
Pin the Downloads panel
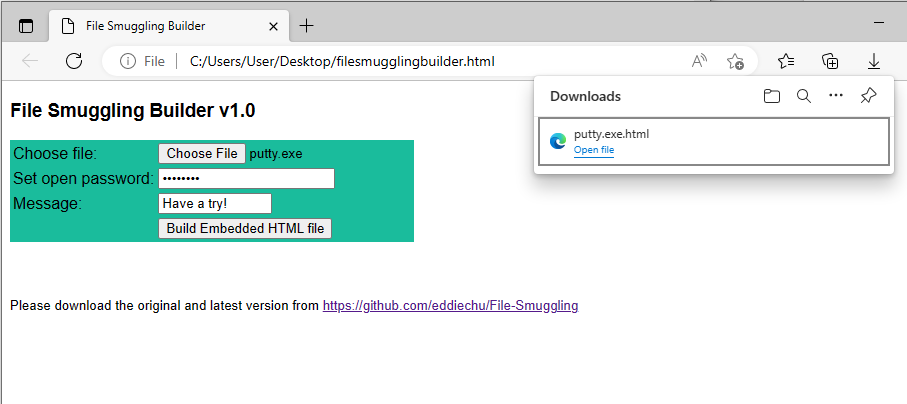(x=868, y=96)
